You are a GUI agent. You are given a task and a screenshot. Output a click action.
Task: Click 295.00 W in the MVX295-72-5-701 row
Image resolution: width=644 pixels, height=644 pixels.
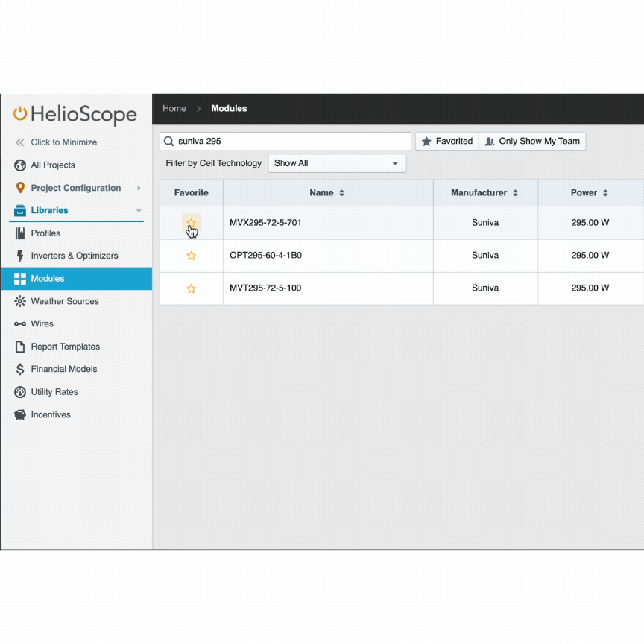[x=590, y=223]
